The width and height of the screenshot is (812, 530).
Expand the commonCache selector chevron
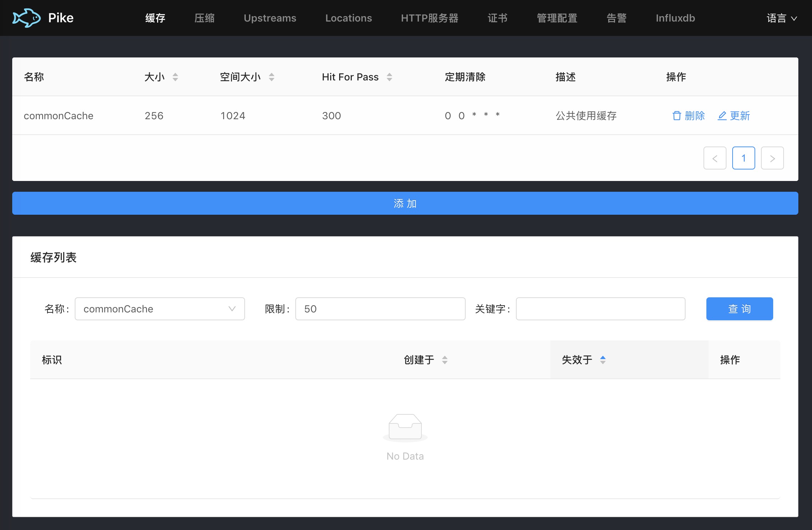point(232,309)
